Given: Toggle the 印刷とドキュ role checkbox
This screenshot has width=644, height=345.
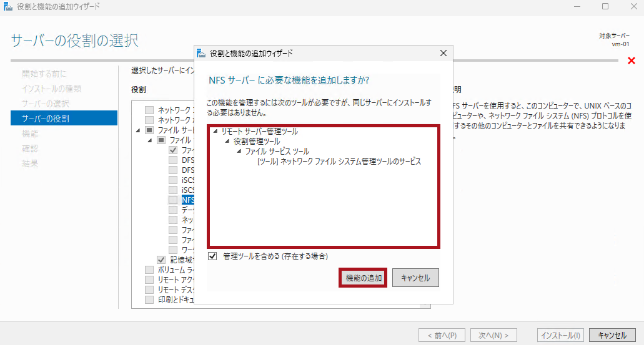Looking at the screenshot, I should 149,300.
